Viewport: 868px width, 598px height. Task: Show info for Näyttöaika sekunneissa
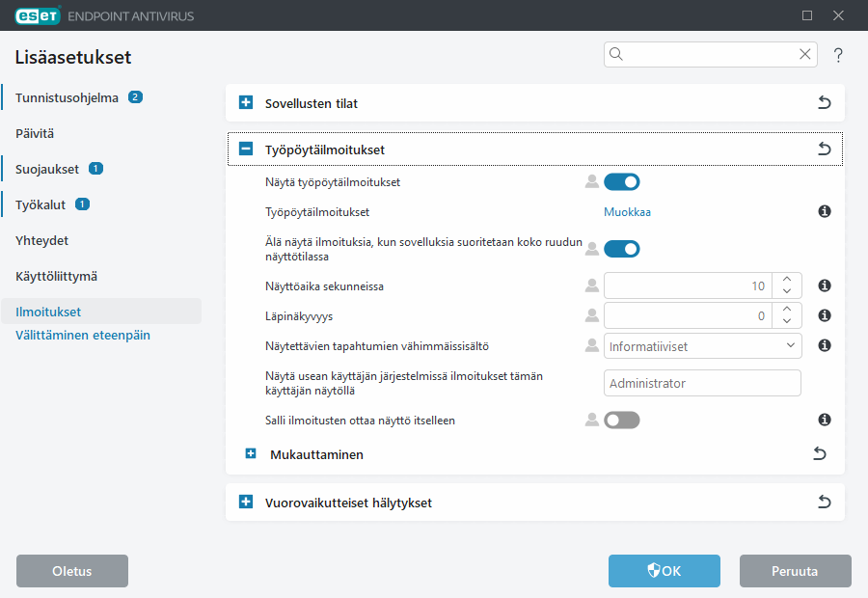point(825,285)
